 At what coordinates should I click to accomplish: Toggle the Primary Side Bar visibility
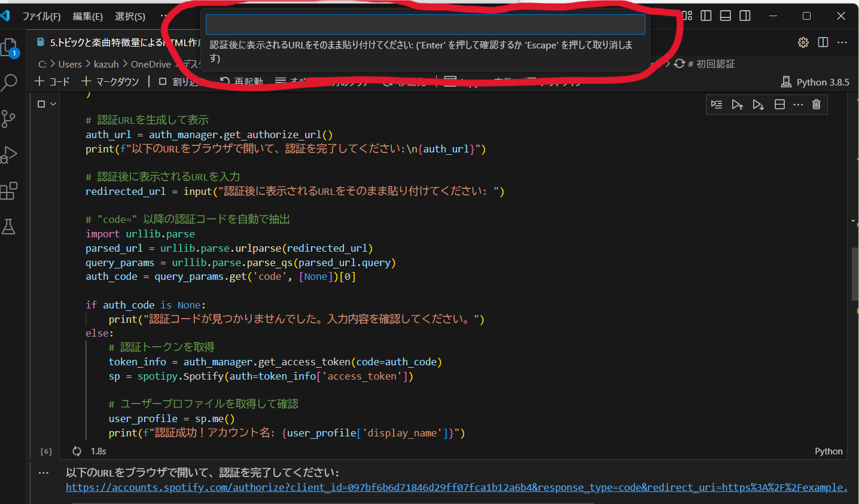(706, 16)
